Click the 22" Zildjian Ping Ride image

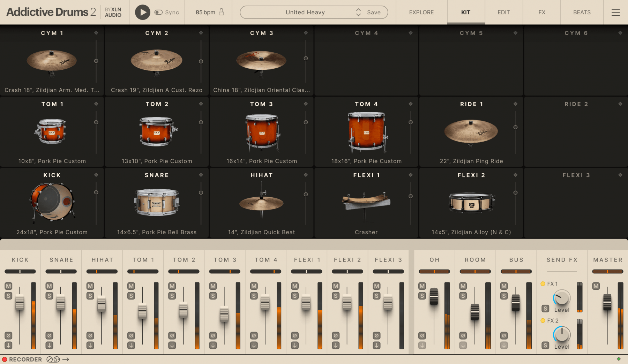[471, 132]
